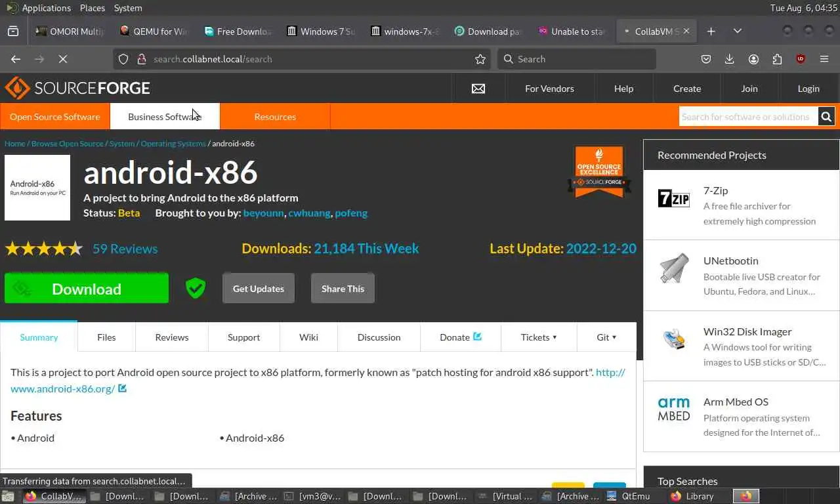The height and width of the screenshot is (504, 840).
Task: Open the Firefox hamburger menu
Action: pos(824,59)
